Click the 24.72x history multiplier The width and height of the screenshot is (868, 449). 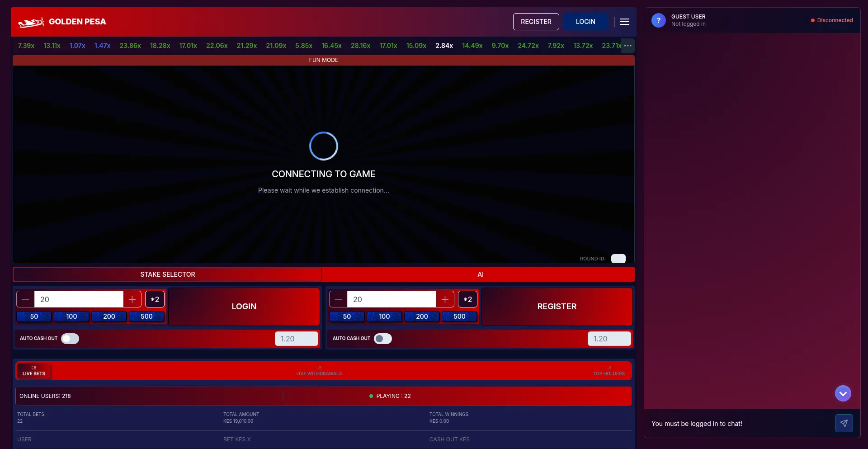coord(528,46)
